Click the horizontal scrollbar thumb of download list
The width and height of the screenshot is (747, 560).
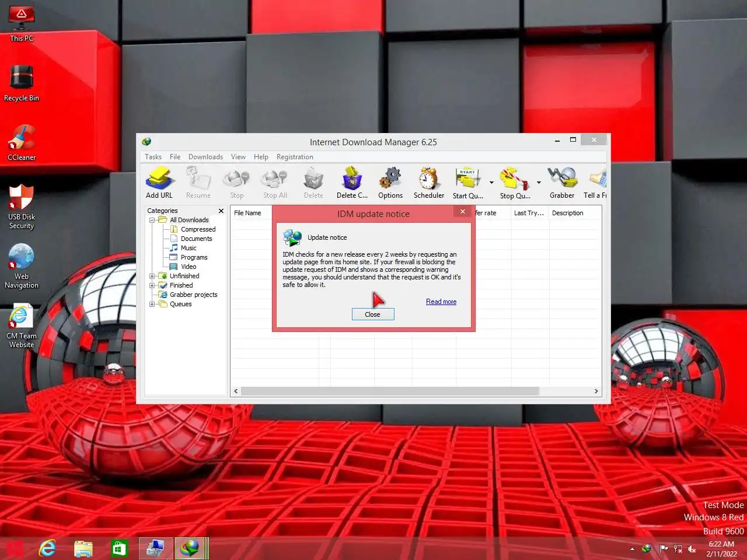click(x=390, y=391)
